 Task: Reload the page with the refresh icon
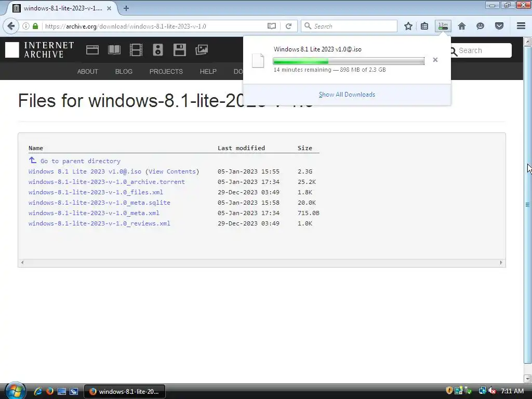coord(288,26)
